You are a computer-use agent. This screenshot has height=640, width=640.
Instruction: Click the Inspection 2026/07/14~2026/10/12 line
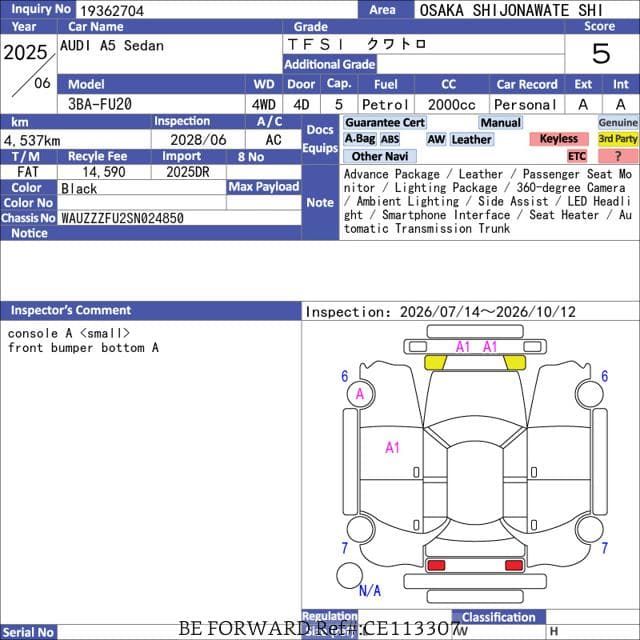coord(440,312)
